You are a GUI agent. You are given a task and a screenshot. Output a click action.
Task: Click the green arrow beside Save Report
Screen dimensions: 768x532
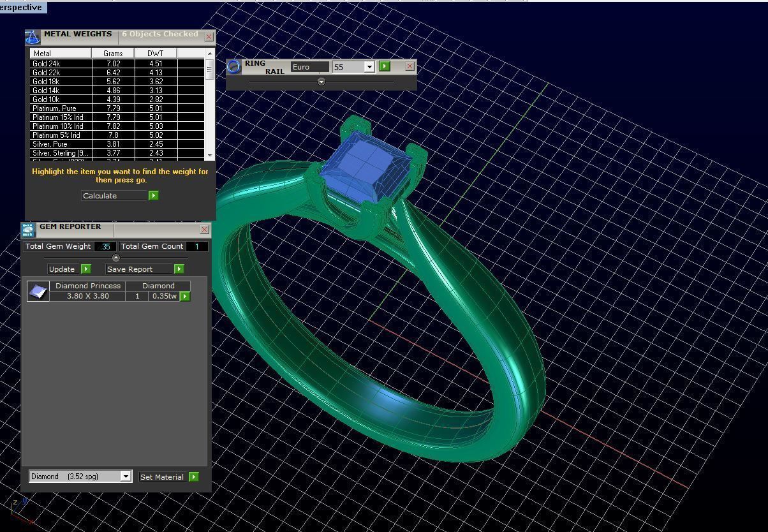tap(179, 269)
